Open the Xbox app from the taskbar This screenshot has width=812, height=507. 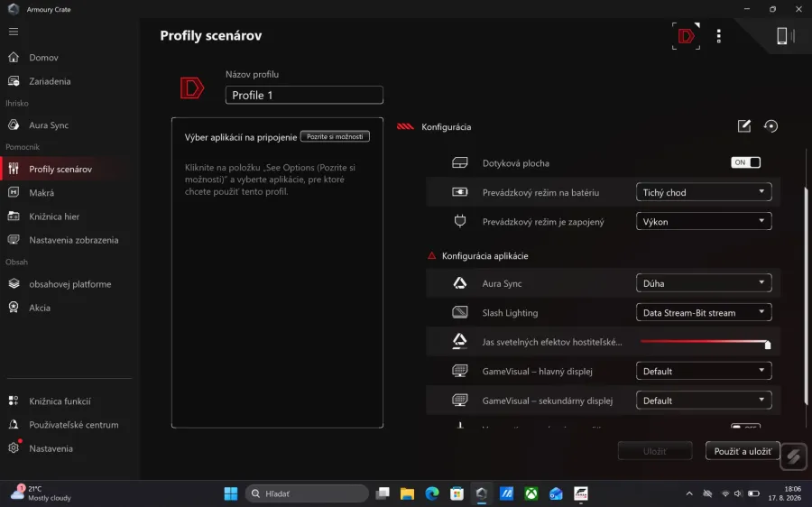(x=531, y=493)
